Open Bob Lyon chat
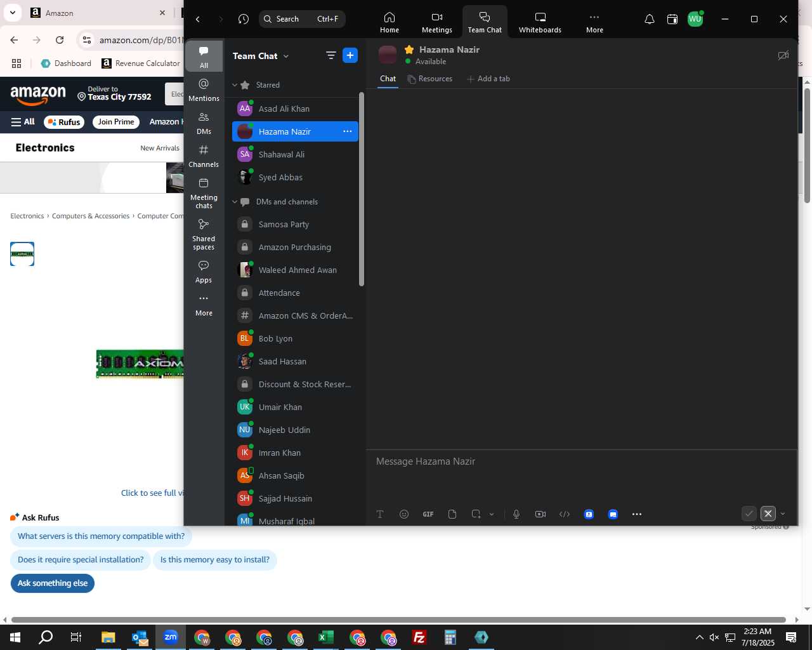This screenshot has height=650, width=812. point(295,338)
